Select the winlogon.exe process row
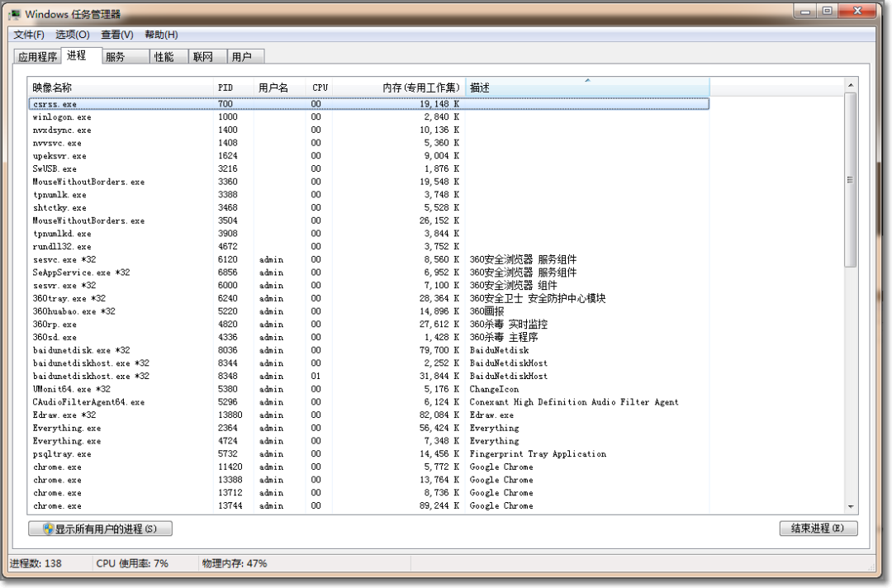The image size is (892, 588). pos(368,117)
